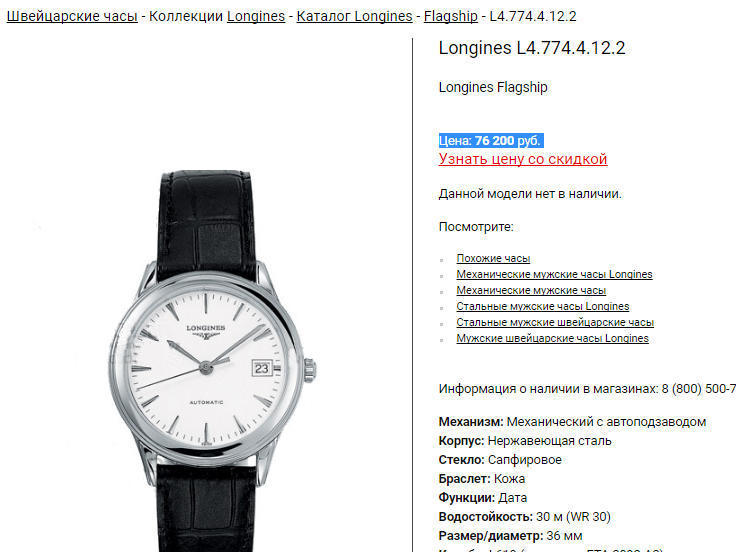Open Стальные мужские часы Longines link

tap(543, 307)
